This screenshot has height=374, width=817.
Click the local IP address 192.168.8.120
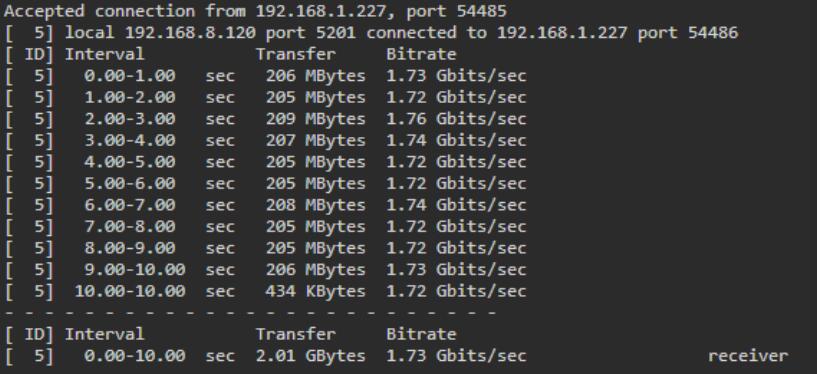click(x=190, y=33)
